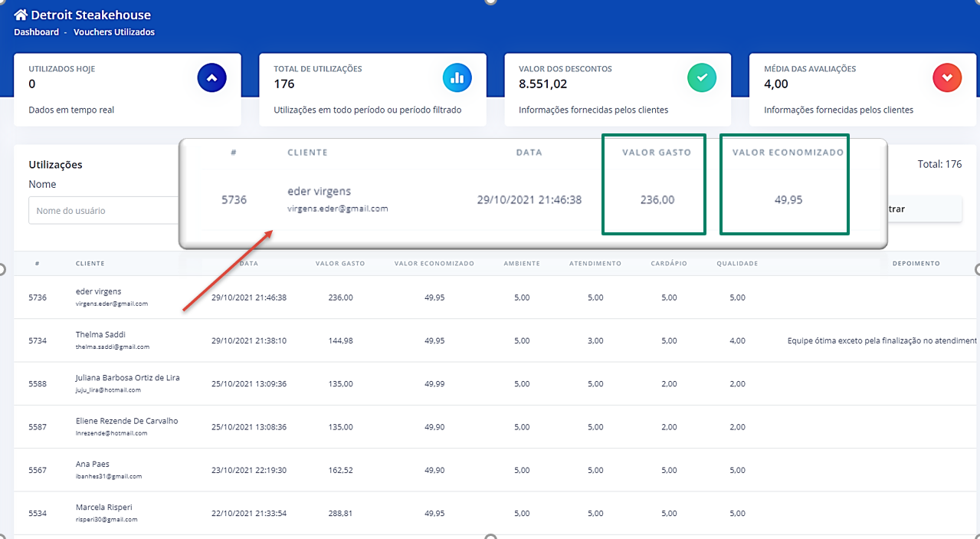The width and height of the screenshot is (980, 539).
Task: Click client name Ana Paes
Action: (92, 465)
